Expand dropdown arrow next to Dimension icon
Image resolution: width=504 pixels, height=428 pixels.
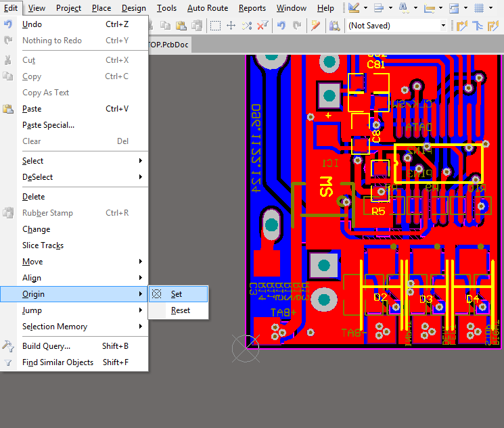[440, 7]
